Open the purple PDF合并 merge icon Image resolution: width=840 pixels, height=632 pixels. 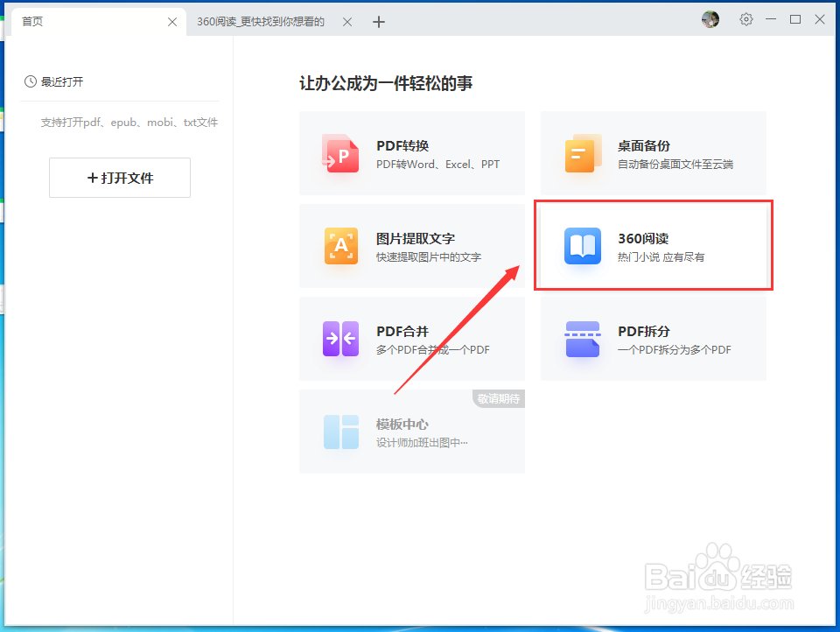tap(341, 339)
